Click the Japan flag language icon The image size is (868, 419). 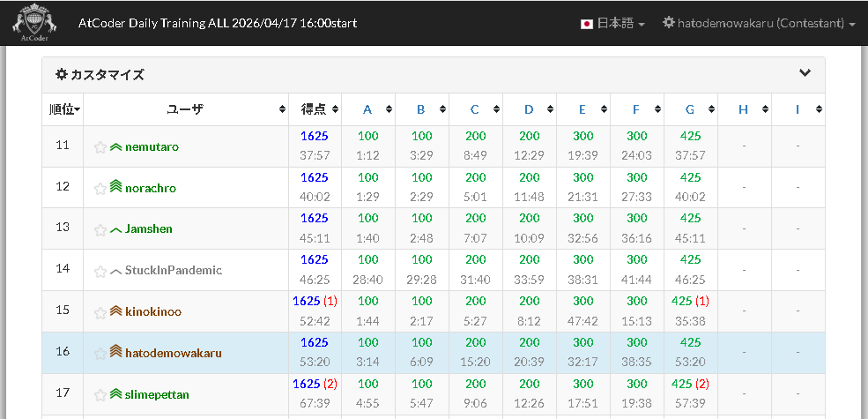pos(587,23)
